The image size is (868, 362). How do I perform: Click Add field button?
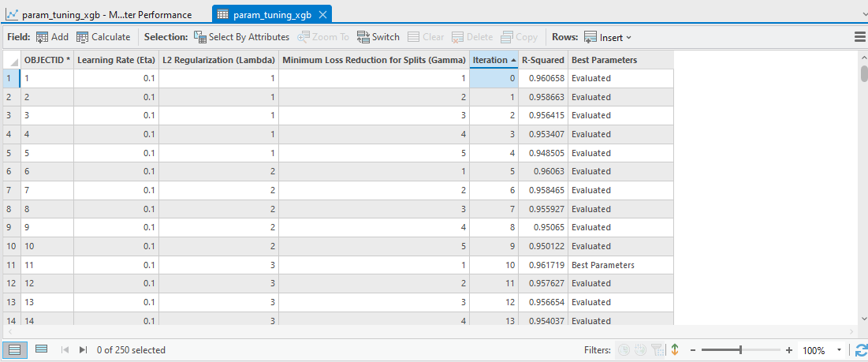pyautogui.click(x=52, y=37)
